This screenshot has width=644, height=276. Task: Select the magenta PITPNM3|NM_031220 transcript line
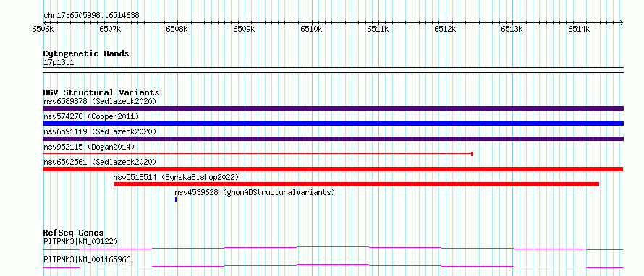[333, 248]
